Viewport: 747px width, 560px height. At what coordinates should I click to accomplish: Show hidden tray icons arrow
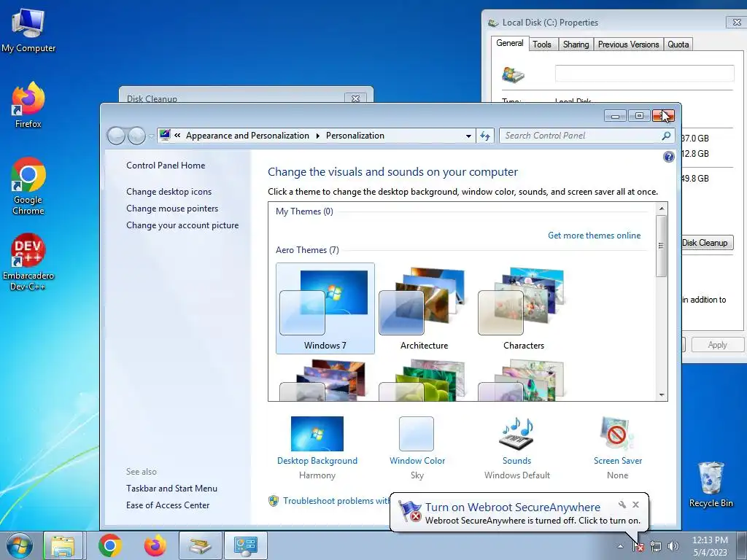tap(620, 546)
